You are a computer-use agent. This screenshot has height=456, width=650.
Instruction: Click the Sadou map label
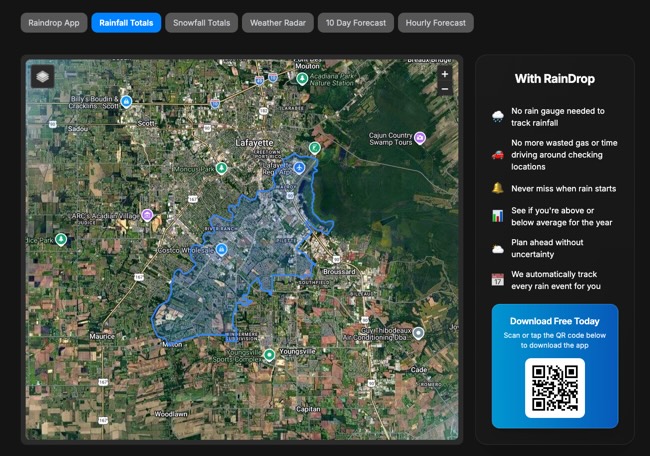pyautogui.click(x=78, y=129)
